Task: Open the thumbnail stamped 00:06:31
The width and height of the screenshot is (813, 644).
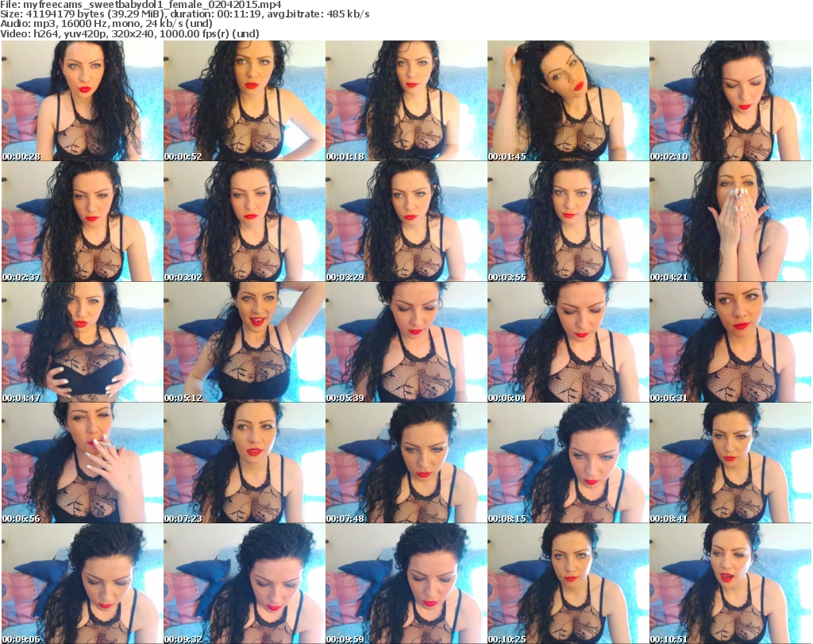Action: (730, 342)
